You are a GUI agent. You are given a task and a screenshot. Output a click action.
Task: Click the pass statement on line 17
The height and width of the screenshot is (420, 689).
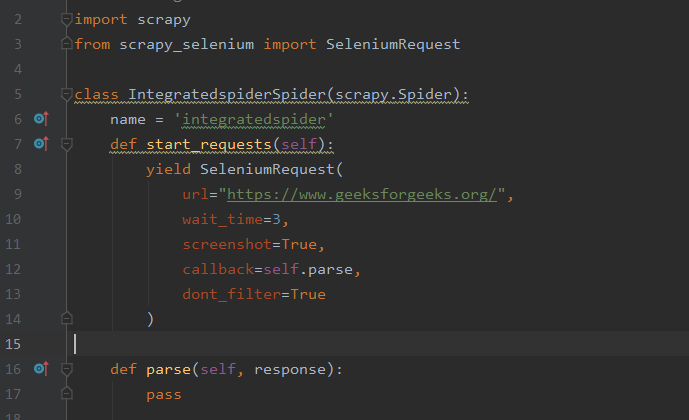pyautogui.click(x=163, y=395)
